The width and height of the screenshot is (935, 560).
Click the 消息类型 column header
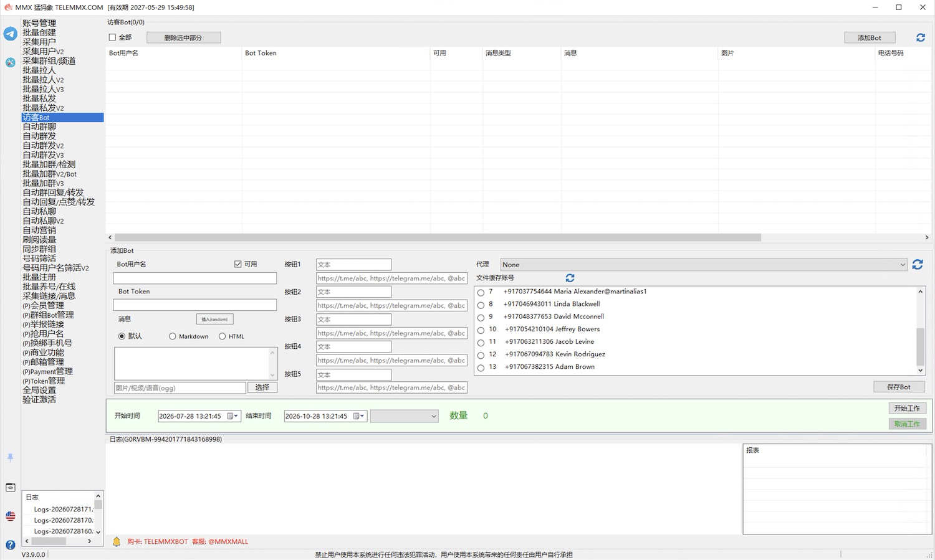[498, 53]
